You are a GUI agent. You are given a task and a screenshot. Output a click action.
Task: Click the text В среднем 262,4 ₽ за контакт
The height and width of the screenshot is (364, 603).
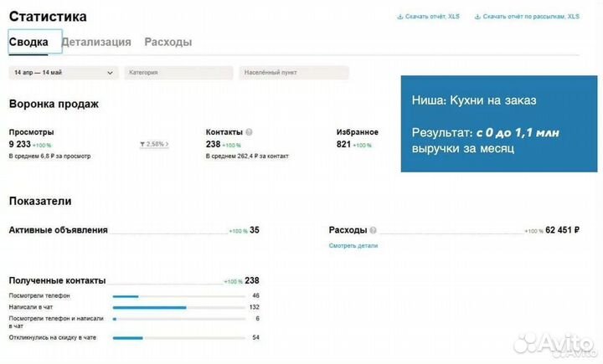pyautogui.click(x=247, y=156)
